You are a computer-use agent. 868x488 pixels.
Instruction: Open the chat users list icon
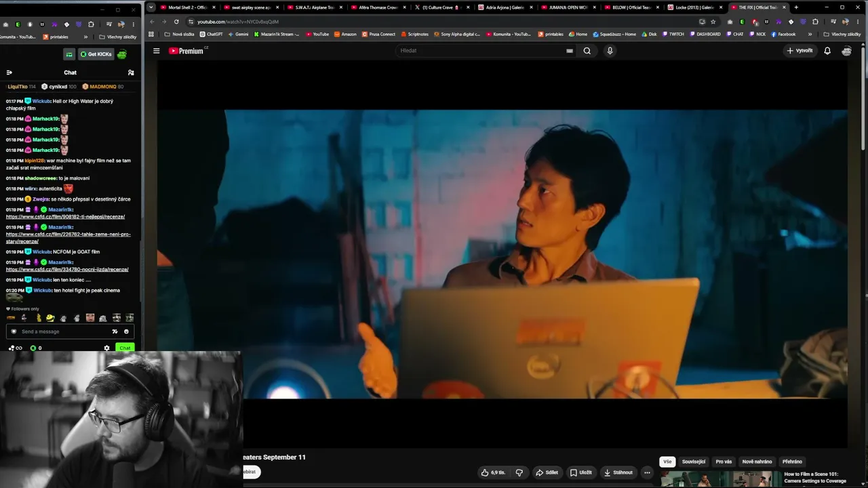pyautogui.click(x=131, y=73)
